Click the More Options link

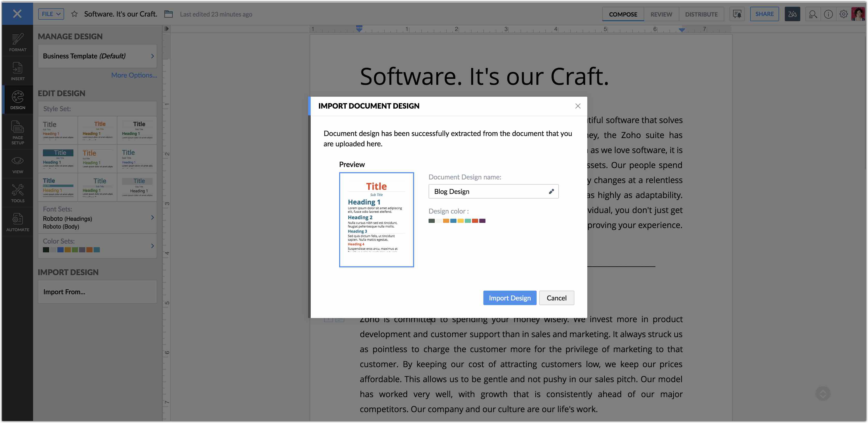(134, 75)
